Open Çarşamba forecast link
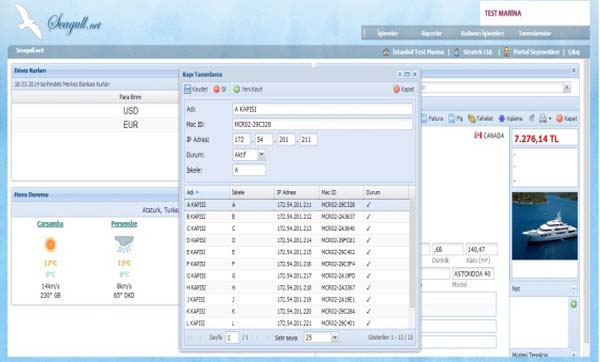The height and width of the screenshot is (362, 600). pyautogui.click(x=50, y=224)
